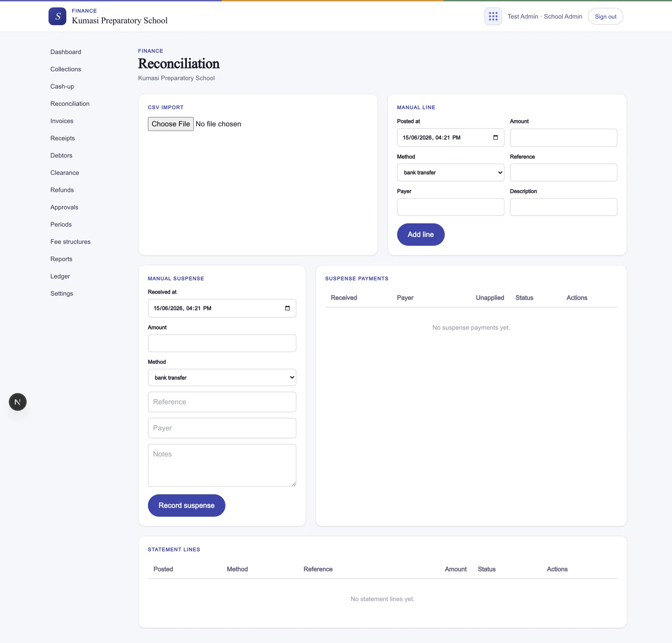Click the Notes textarea resize handle
The image size is (672, 643).
(x=294, y=484)
